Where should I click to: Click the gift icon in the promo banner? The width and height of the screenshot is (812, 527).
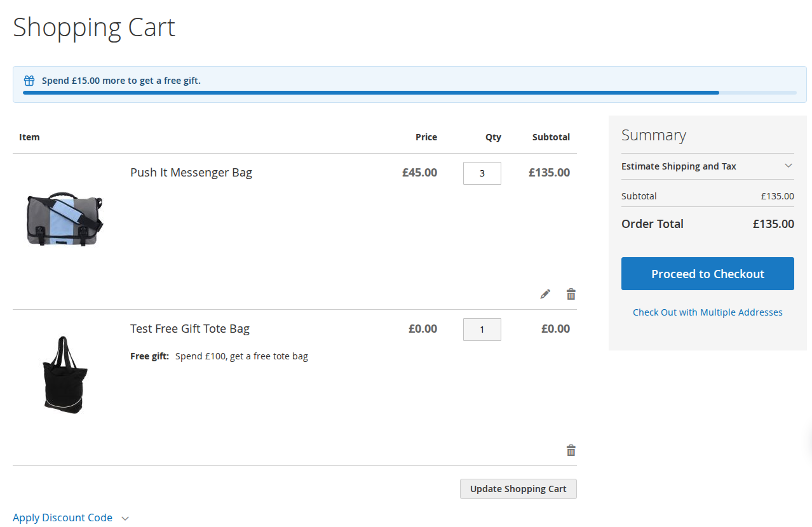[29, 81]
